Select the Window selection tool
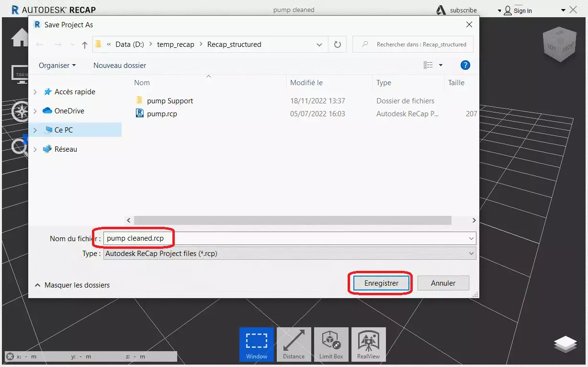Viewport: 588px width, 367px height. [256, 344]
